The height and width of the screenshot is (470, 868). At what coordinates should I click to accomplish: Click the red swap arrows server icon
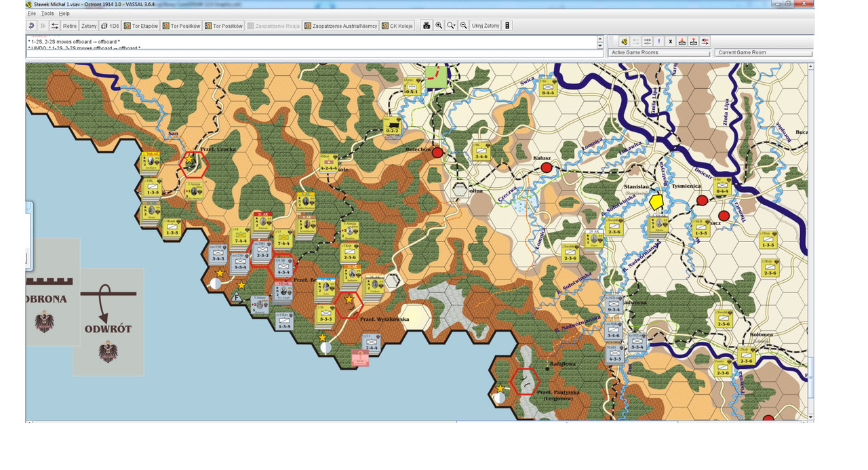[x=705, y=41]
